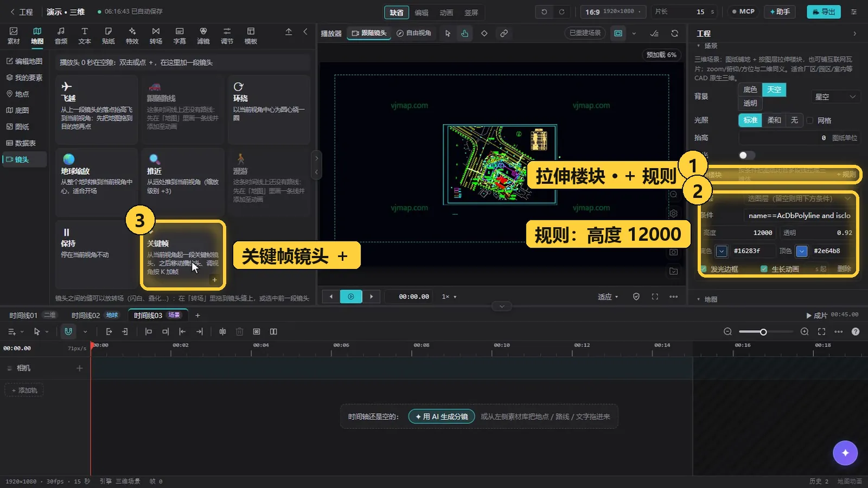The width and height of the screenshot is (868, 488).
Task: Toggle the 生长动画 checkbox
Action: (764, 269)
